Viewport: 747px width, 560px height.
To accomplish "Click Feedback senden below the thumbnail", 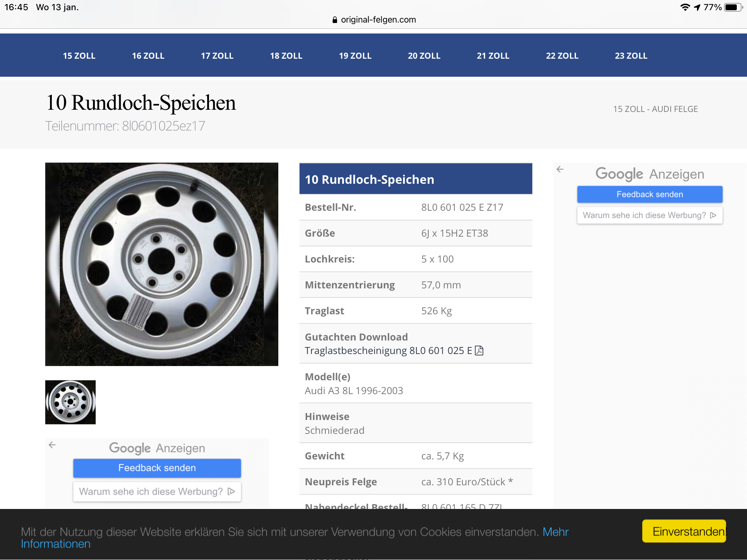I will click(x=157, y=468).
